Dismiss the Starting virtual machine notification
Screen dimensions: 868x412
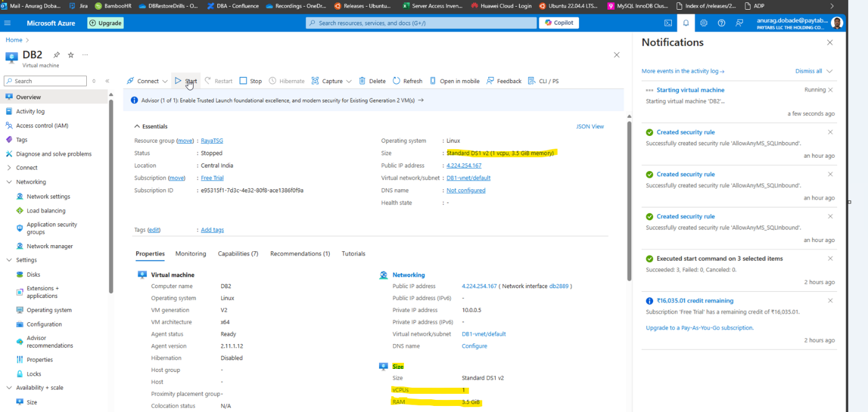coord(830,90)
